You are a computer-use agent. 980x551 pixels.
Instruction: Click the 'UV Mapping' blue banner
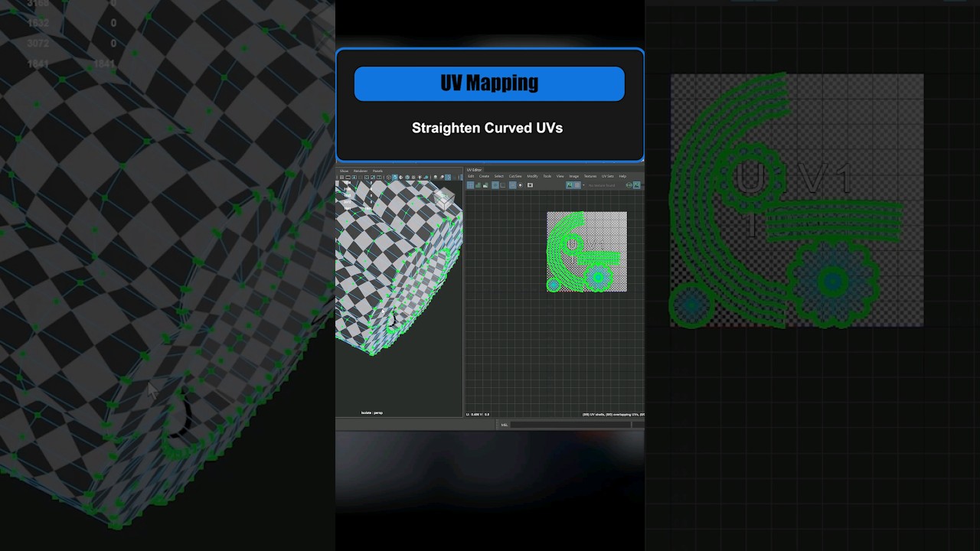tap(489, 83)
